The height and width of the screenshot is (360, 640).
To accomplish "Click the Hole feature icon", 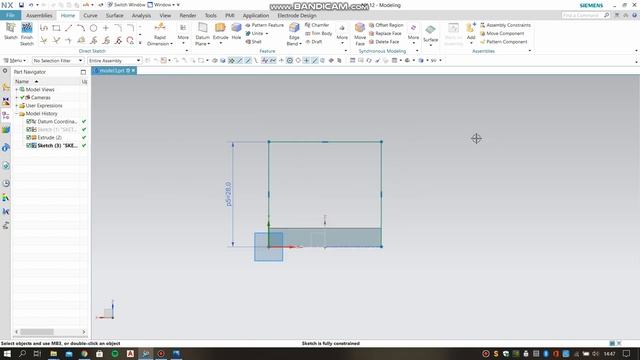I will coord(236,28).
